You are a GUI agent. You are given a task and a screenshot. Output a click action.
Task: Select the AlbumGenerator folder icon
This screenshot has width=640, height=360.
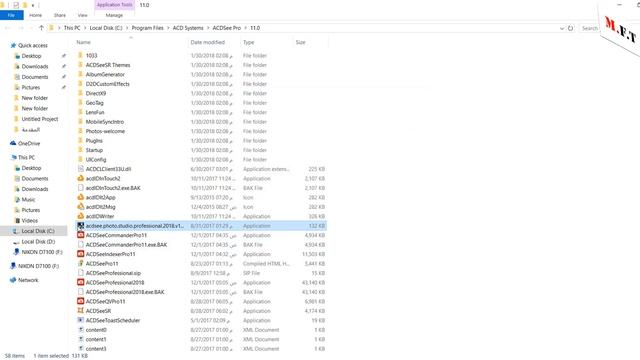tap(80, 74)
